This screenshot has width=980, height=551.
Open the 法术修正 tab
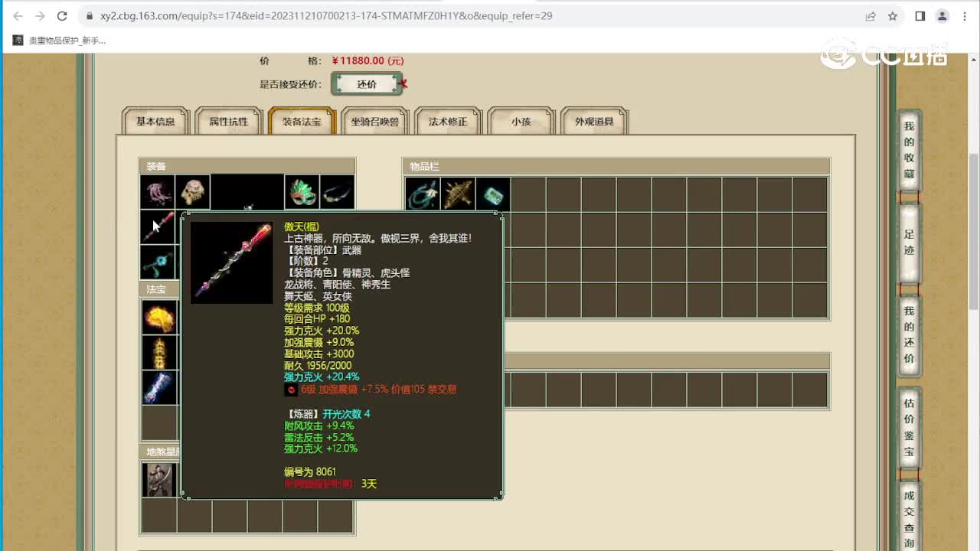448,121
